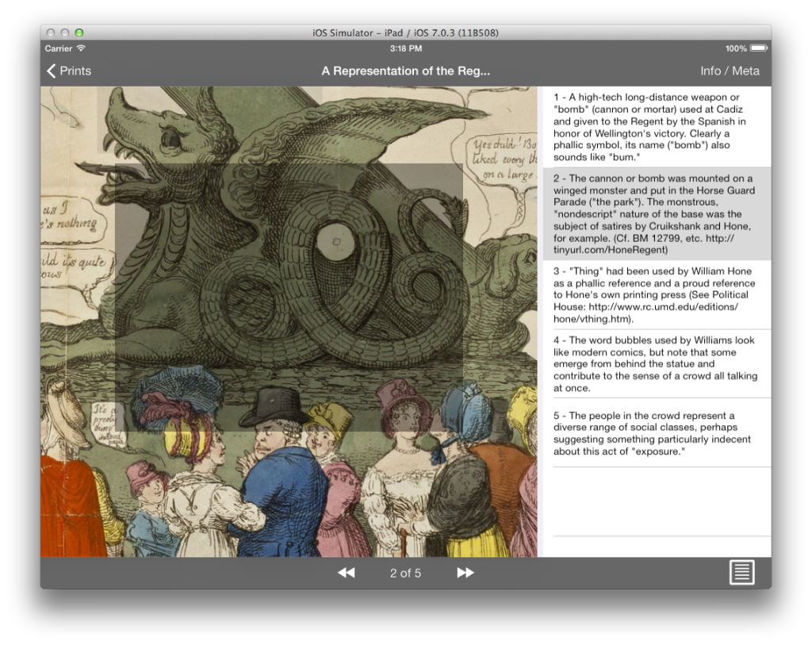
Task: Skip to the next annotation
Action: point(465,573)
